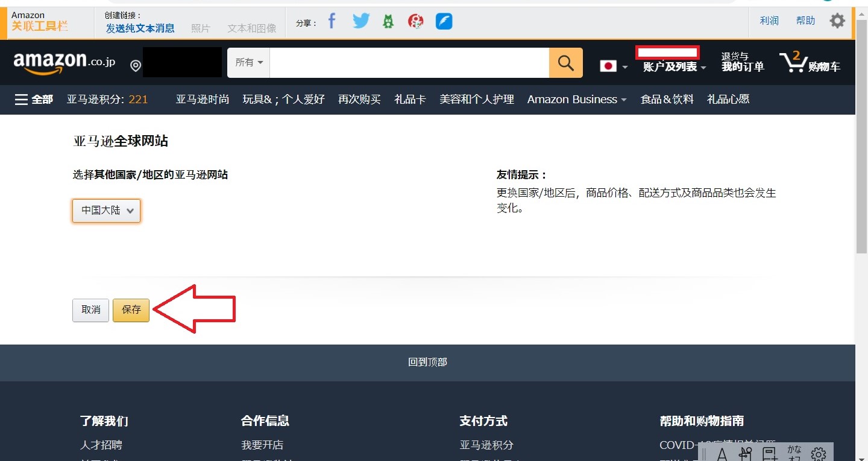Open the 全部 hamburger menu
Image resolution: width=868 pixels, height=461 pixels.
pos(34,100)
